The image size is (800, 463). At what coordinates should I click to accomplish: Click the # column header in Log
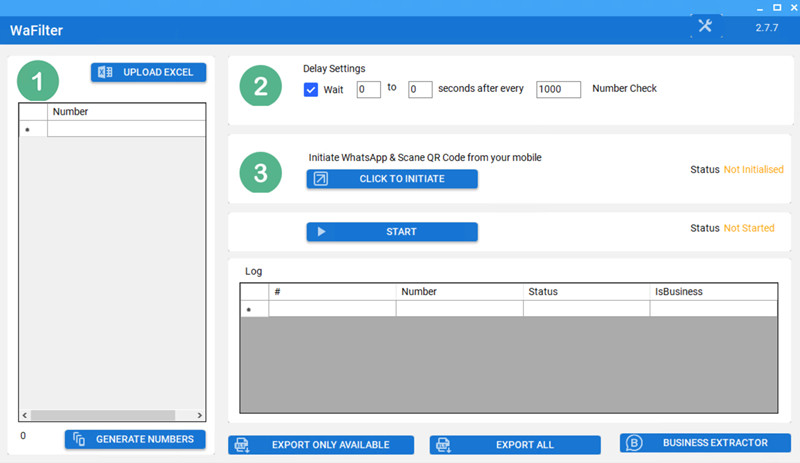[332, 291]
